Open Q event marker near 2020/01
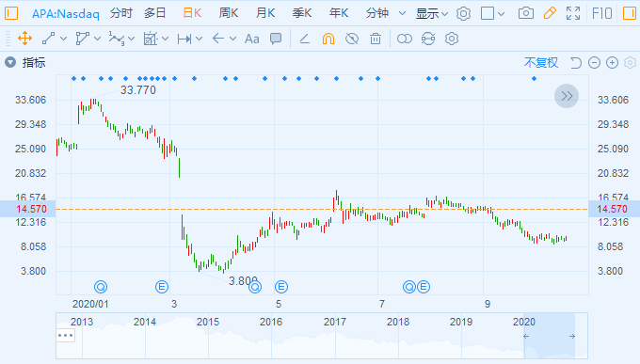The height and width of the screenshot is (364, 640). click(x=101, y=287)
